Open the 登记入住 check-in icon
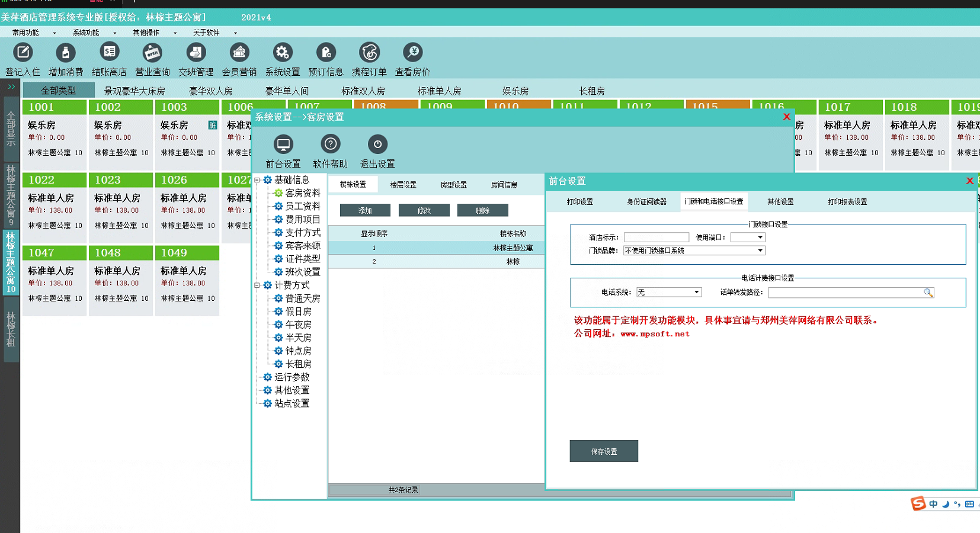This screenshot has height=533, width=980. click(x=23, y=53)
